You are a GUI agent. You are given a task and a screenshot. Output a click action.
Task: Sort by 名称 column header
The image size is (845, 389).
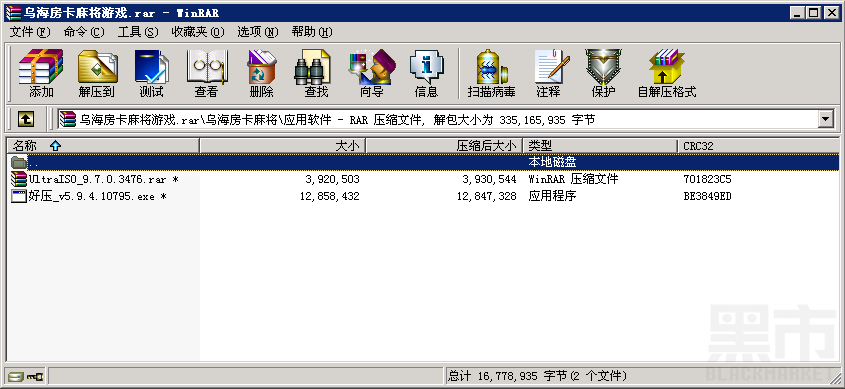click(x=103, y=145)
